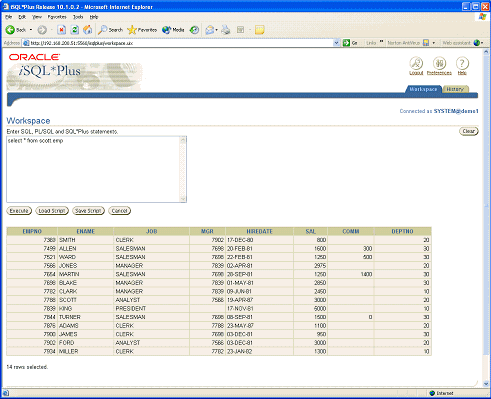Open the Search pane from toolbar

[110, 30]
